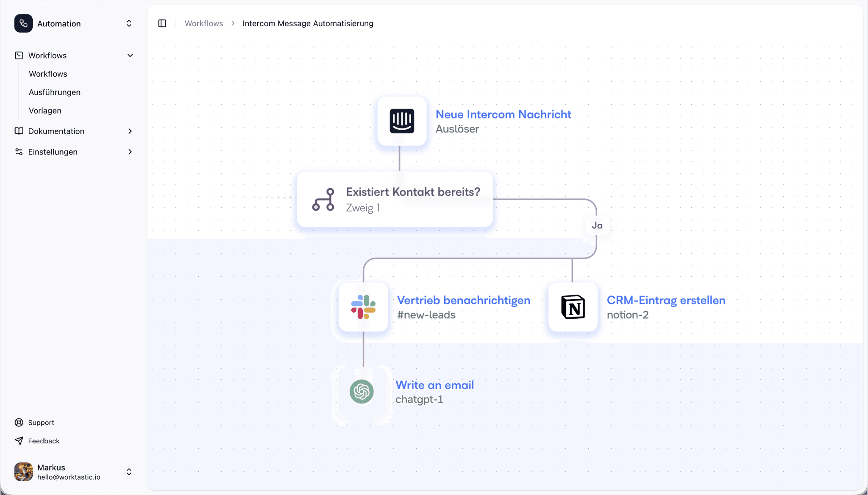
Task: Select the branch icon in condition node
Action: [323, 200]
